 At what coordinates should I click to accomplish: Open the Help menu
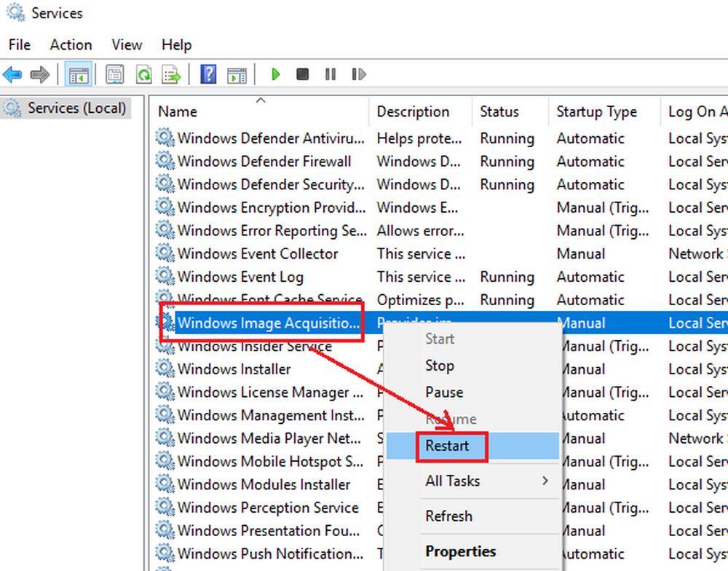tap(176, 44)
